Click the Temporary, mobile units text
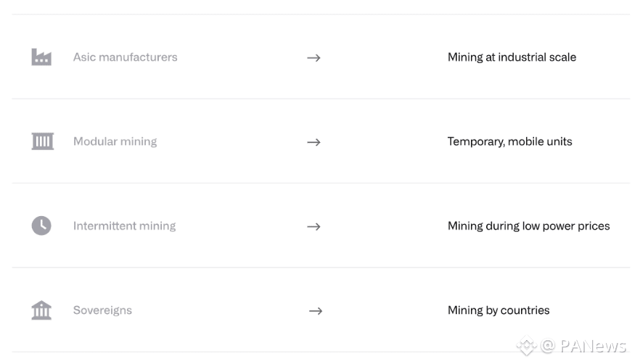The height and width of the screenshot is (364, 632). click(510, 141)
